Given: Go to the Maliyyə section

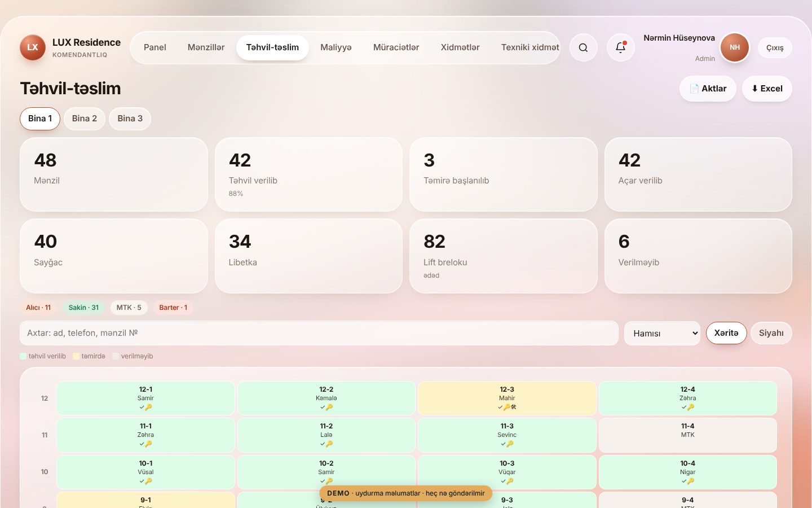Looking at the screenshot, I should coord(336,47).
